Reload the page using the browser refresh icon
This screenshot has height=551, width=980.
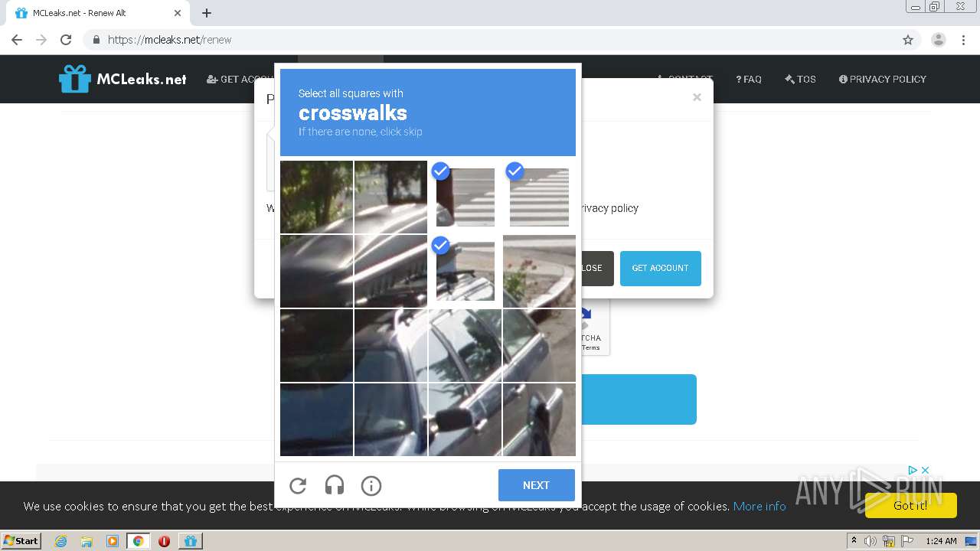click(x=66, y=40)
